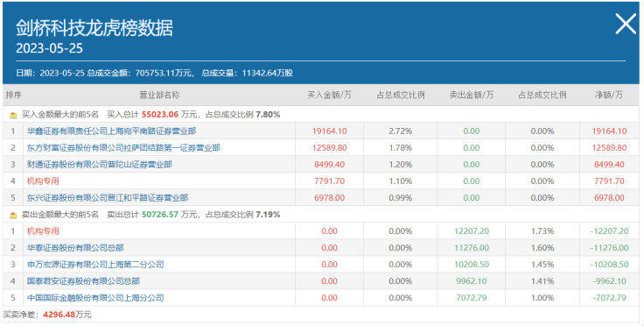644x326 pixels.
Task: Click the 7.19% sell total ratio
Action: (268, 215)
